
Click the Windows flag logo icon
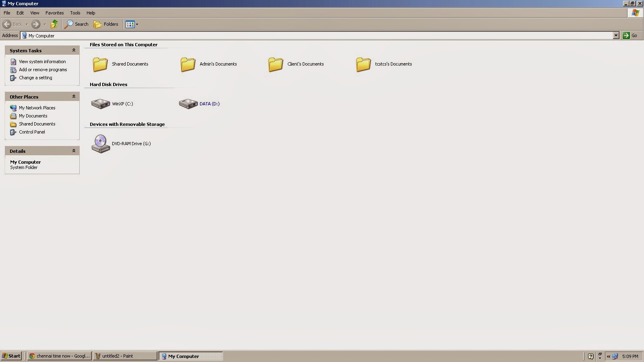click(x=636, y=13)
